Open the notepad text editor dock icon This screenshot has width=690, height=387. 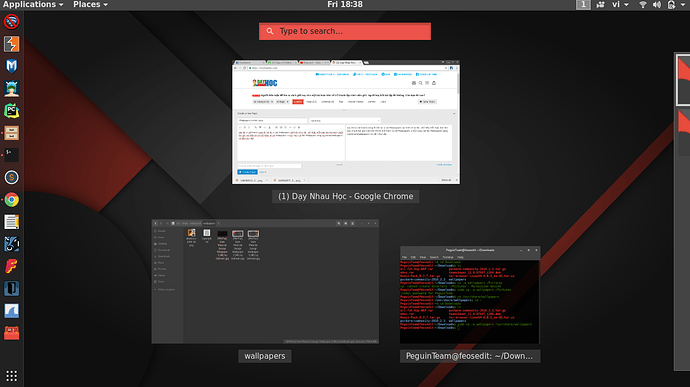coord(11,222)
